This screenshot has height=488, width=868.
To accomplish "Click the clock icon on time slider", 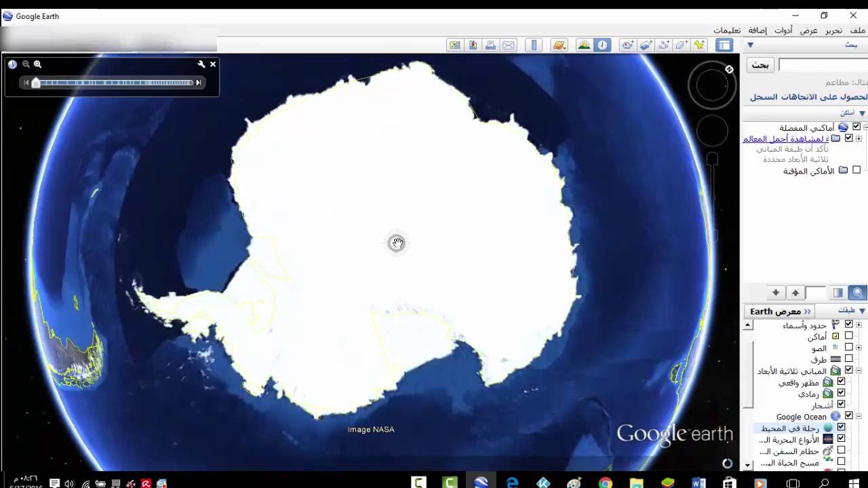I will pos(12,64).
